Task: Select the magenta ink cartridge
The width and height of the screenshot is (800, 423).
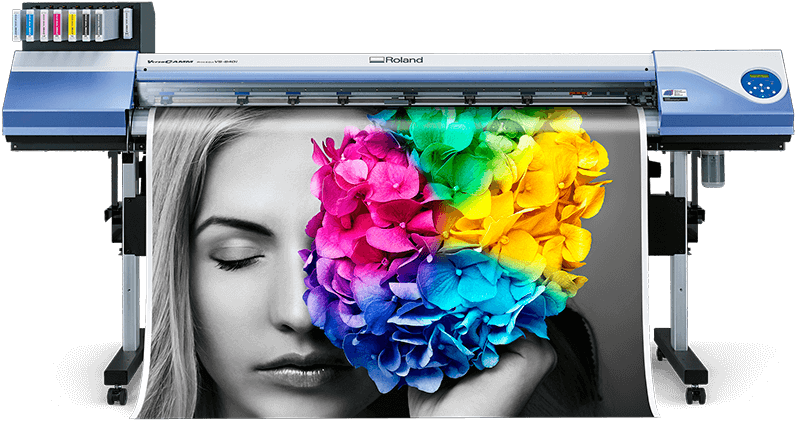Action: [x=57, y=27]
